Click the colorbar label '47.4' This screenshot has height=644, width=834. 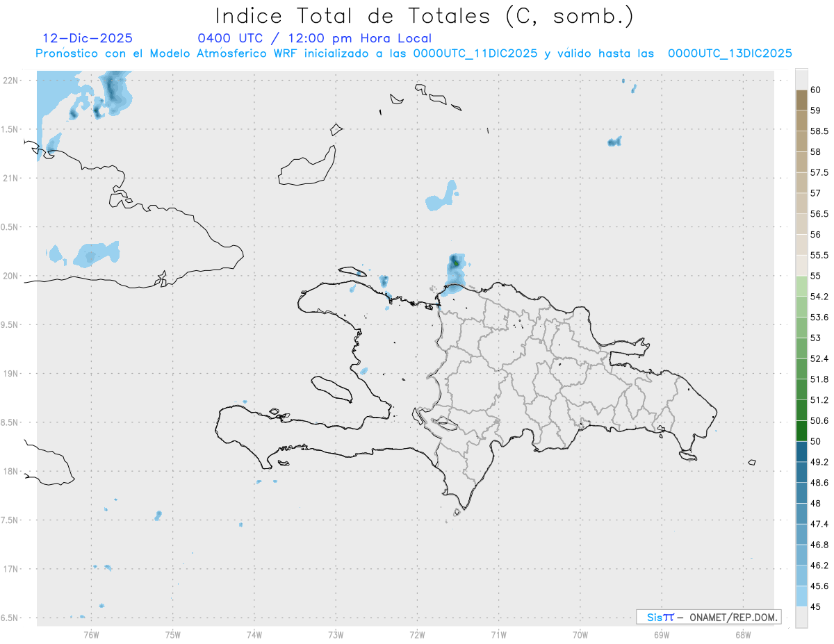[819, 524]
